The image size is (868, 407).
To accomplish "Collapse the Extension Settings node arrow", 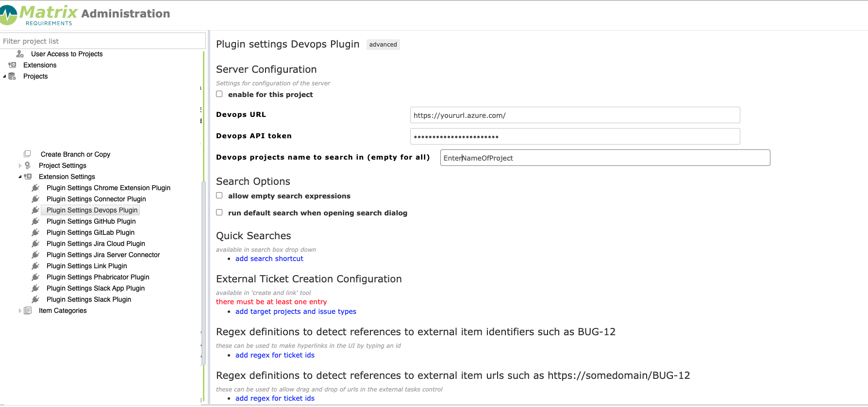I will pyautogui.click(x=20, y=177).
